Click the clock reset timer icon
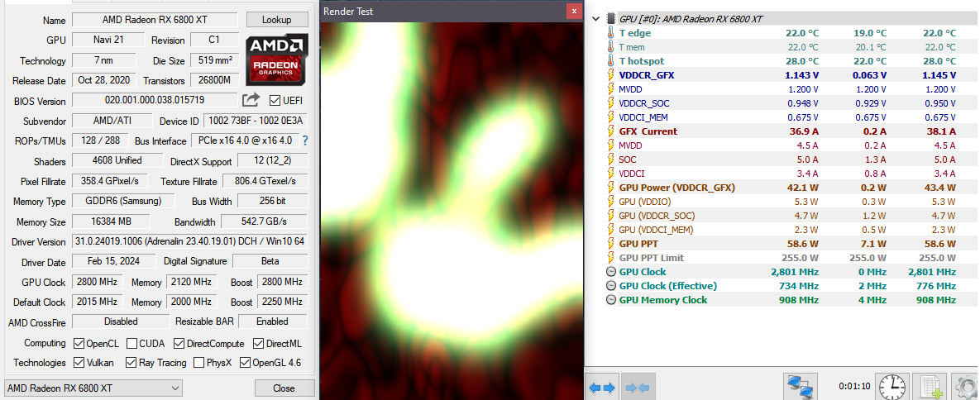Screen dimensions: 980x400 [x=893, y=387]
